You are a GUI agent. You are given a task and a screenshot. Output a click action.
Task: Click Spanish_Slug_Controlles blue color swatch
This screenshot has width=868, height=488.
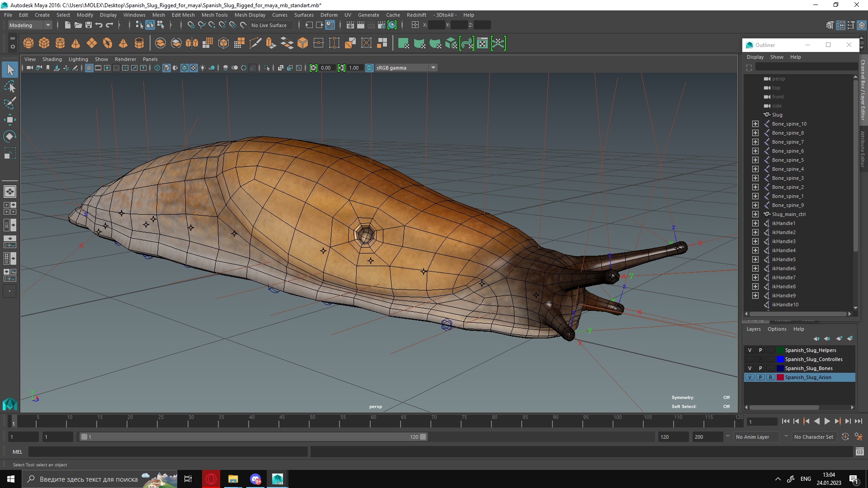pyautogui.click(x=780, y=359)
